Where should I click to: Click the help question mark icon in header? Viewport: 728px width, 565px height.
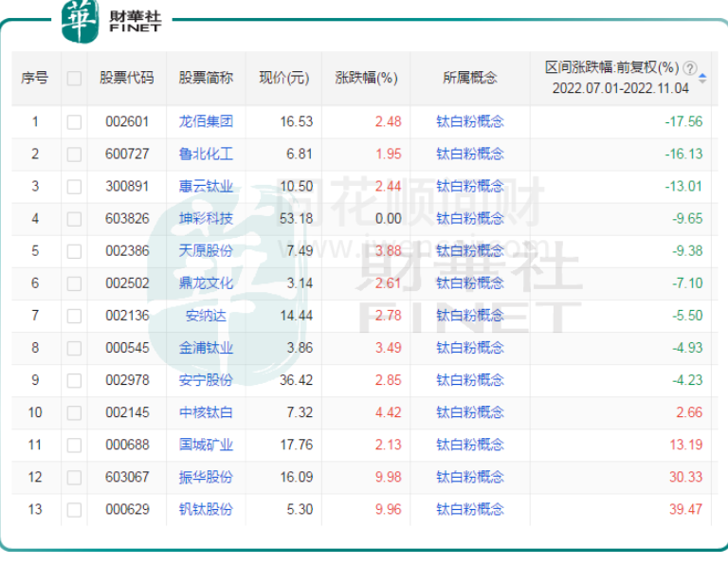click(x=690, y=68)
